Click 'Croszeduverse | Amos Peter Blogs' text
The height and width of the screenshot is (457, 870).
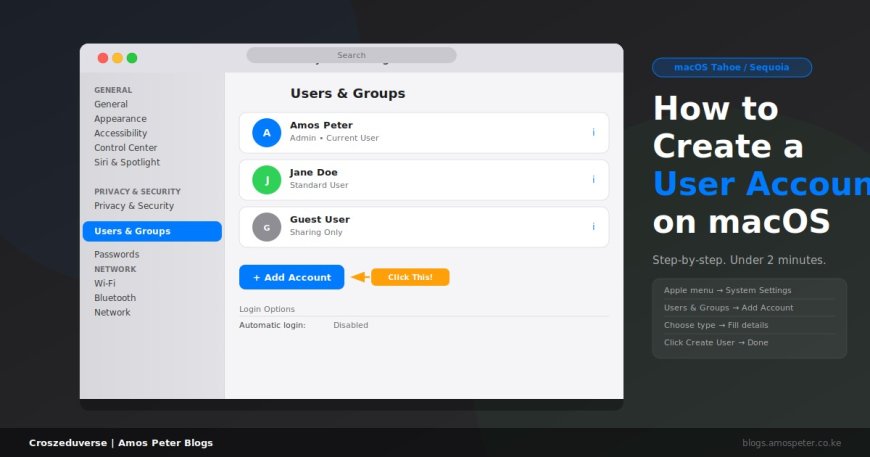(x=121, y=443)
